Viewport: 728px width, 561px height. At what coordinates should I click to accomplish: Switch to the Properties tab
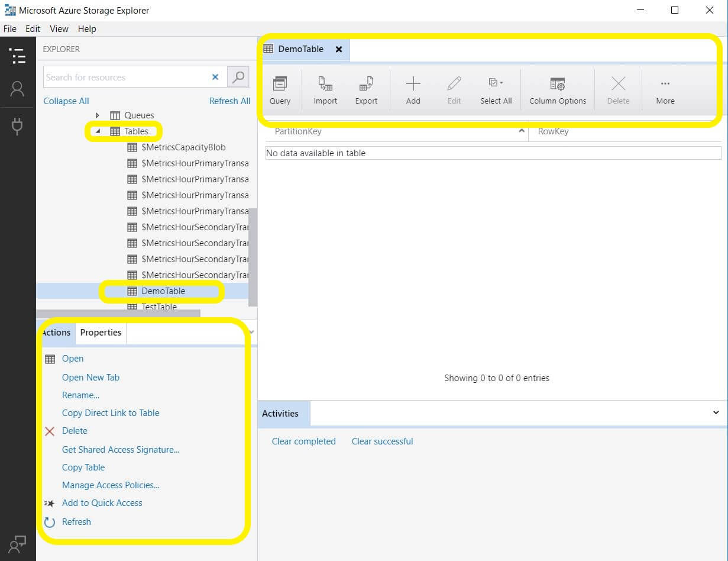[x=101, y=333]
